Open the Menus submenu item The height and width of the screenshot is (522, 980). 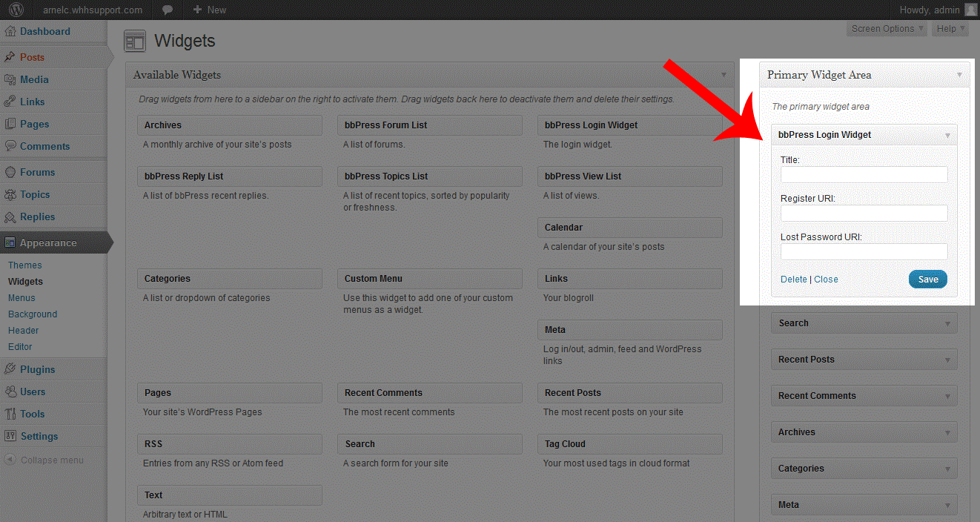pos(21,298)
